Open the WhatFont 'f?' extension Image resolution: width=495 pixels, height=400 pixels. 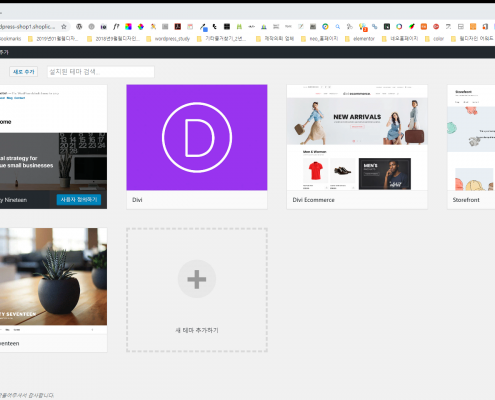[x=116, y=27]
